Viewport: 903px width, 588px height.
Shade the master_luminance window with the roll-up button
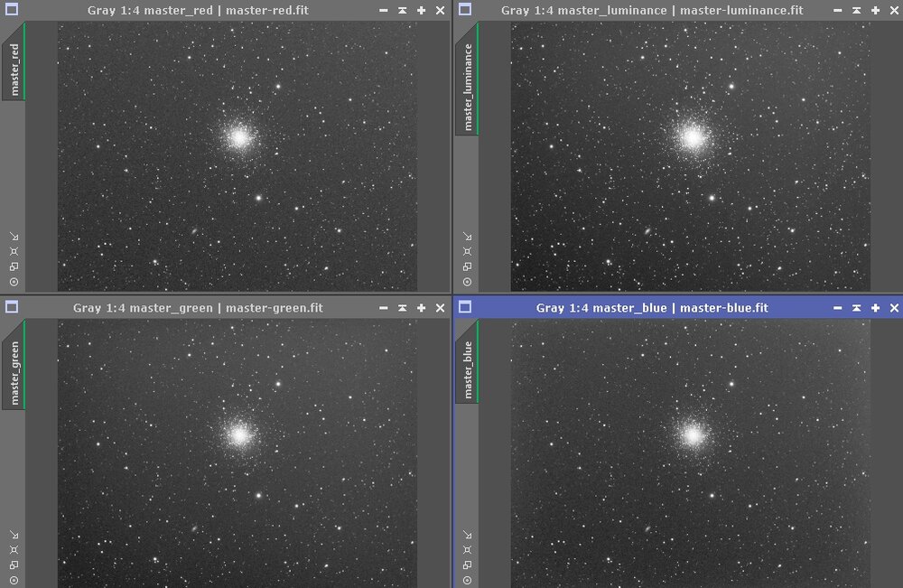856,11
